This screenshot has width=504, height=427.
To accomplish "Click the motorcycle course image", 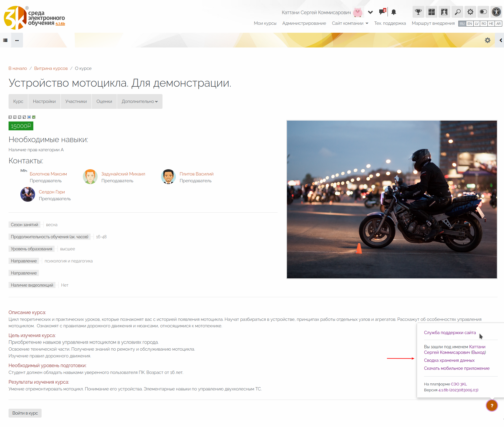I will (x=392, y=199).
